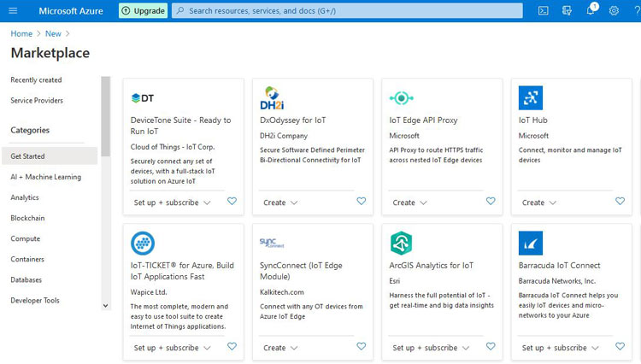Click the DeviceTone DT logo
641x364 pixels.
(x=143, y=98)
